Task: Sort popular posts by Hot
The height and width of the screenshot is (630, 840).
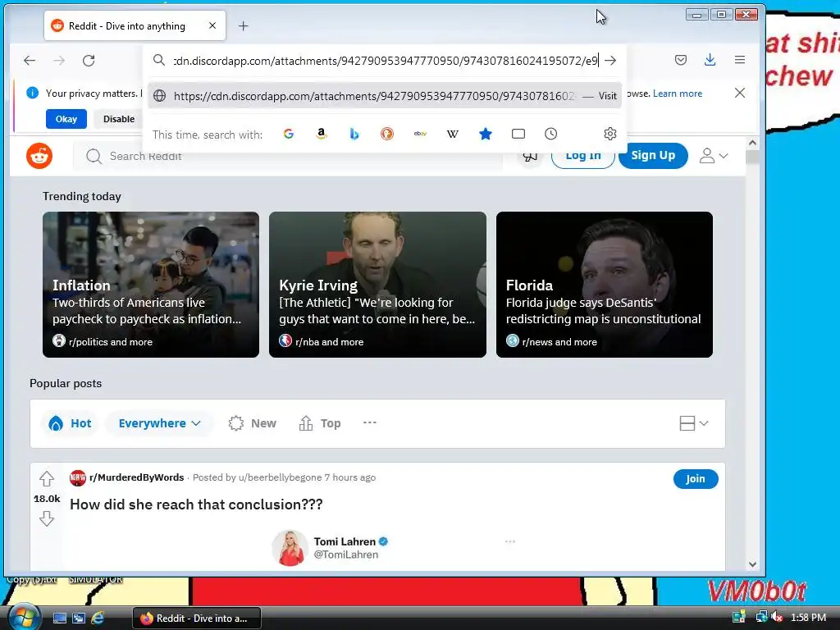Action: 70,423
